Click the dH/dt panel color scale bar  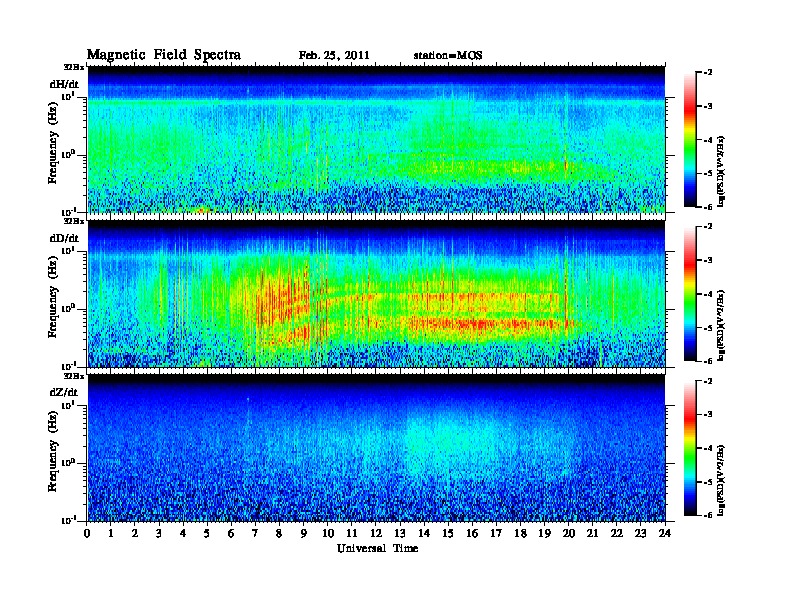(690, 140)
